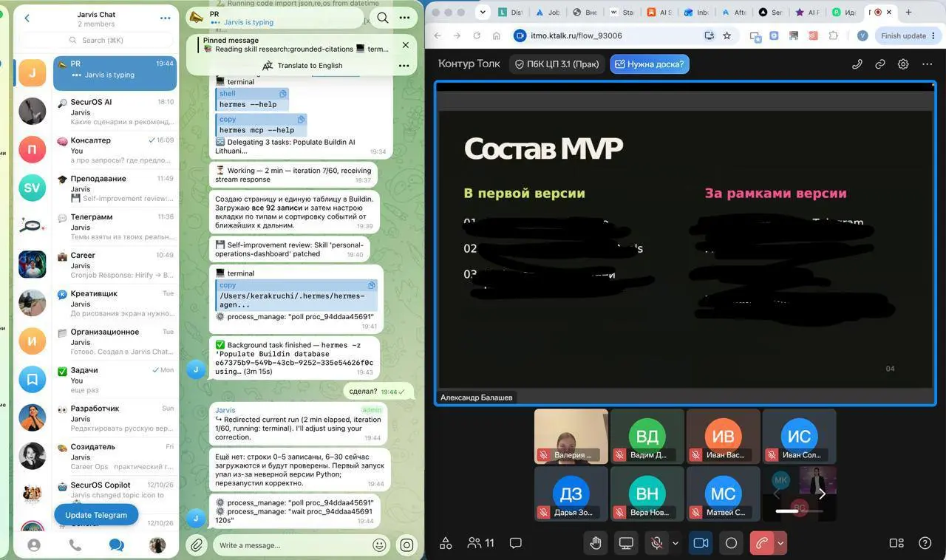Open microphone options arrow beside mute button
This screenshot has height=560, width=946.
click(676, 543)
